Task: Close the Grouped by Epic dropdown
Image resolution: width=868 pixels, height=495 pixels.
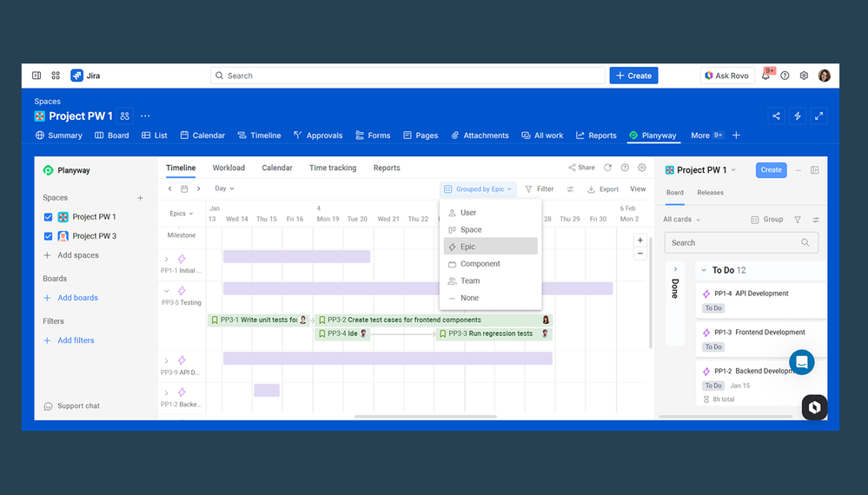Action: point(478,189)
